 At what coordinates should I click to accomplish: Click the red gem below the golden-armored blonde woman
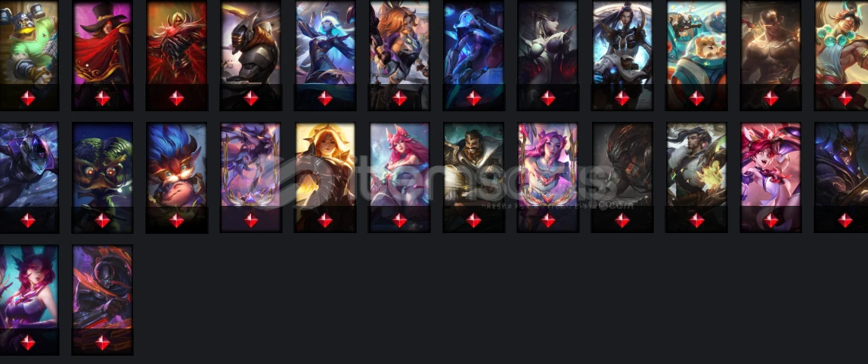[325, 220]
